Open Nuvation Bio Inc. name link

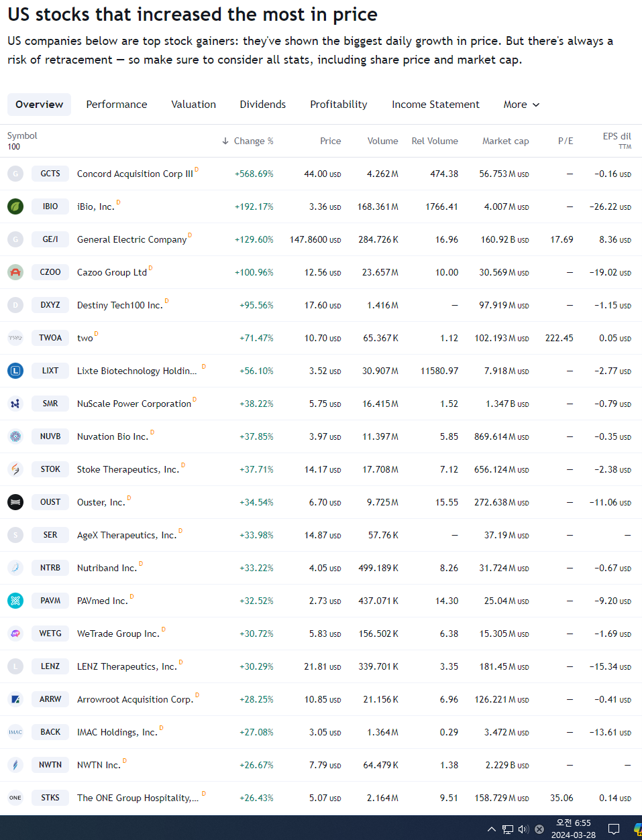[x=113, y=436]
